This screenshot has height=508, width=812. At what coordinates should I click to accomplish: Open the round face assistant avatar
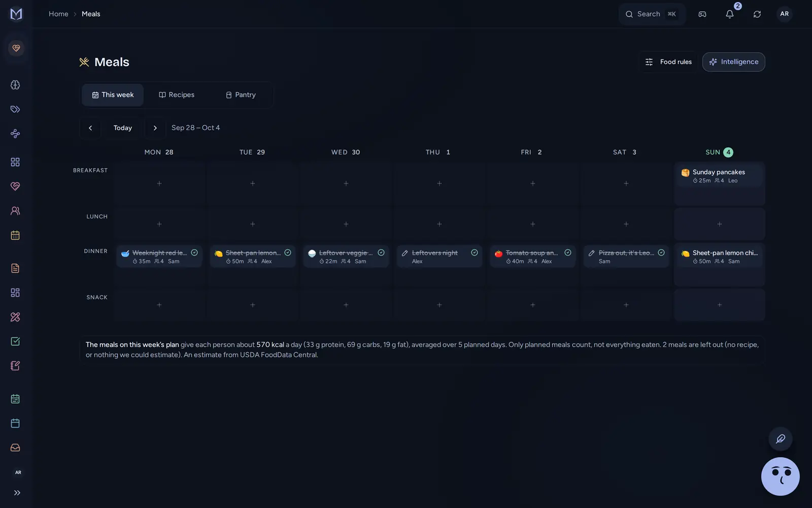point(781,477)
